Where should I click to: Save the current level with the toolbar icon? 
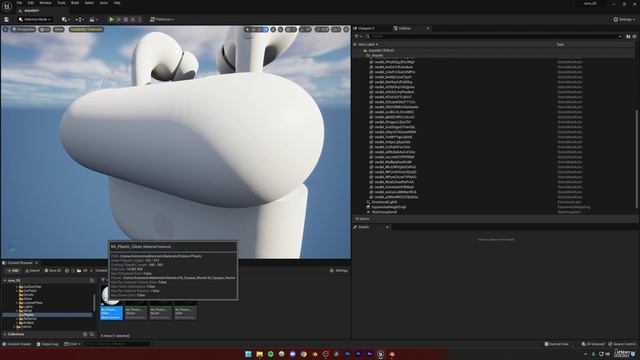pyautogui.click(x=7, y=20)
